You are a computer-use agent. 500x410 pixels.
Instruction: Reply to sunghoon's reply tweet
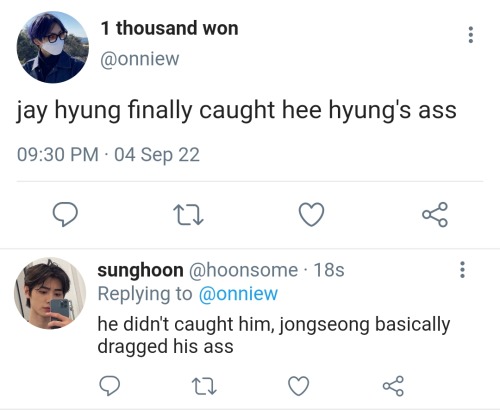[x=110, y=386]
